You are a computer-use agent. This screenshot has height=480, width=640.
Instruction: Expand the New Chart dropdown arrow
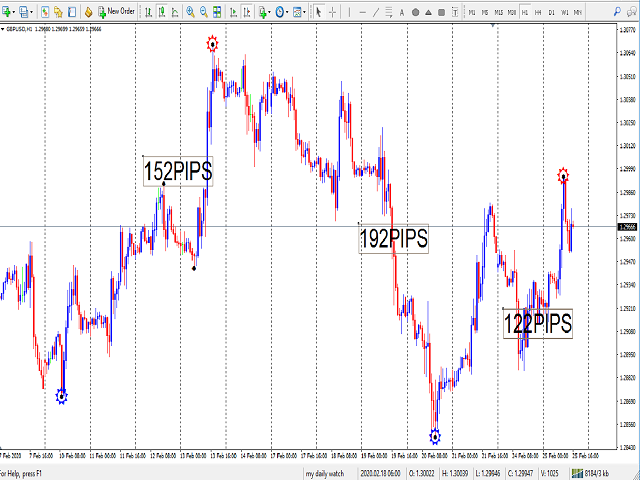[x=14, y=12]
